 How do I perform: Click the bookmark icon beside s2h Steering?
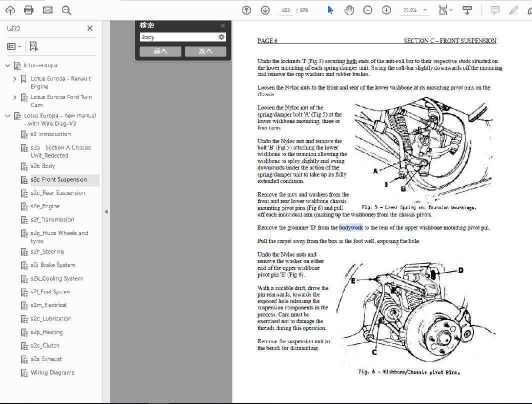point(24,252)
